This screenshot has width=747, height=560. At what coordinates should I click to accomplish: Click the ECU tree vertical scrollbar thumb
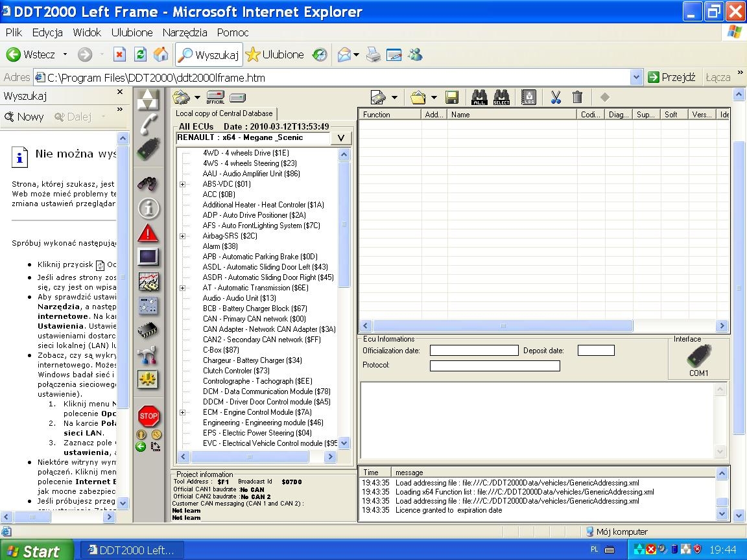coord(344,224)
